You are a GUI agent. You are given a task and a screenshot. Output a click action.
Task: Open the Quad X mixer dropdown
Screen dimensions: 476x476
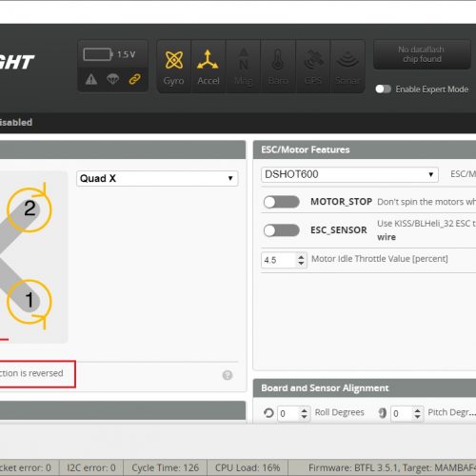pos(157,178)
